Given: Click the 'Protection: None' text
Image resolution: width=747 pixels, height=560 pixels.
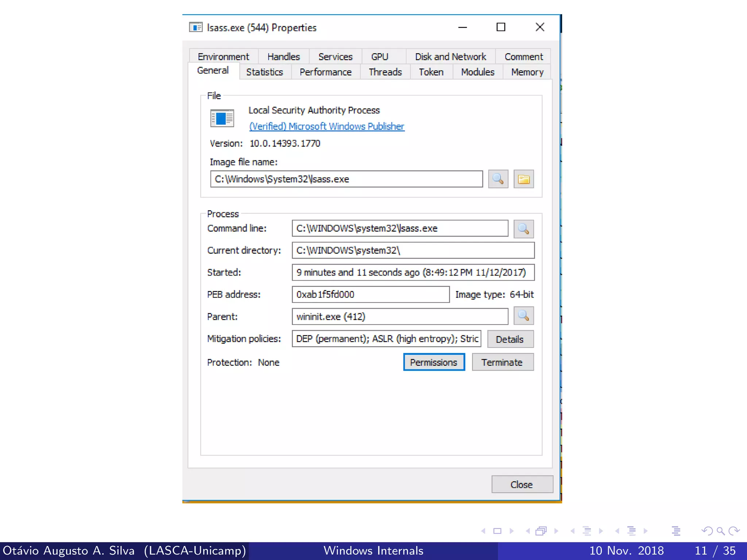Looking at the screenshot, I should click(243, 362).
